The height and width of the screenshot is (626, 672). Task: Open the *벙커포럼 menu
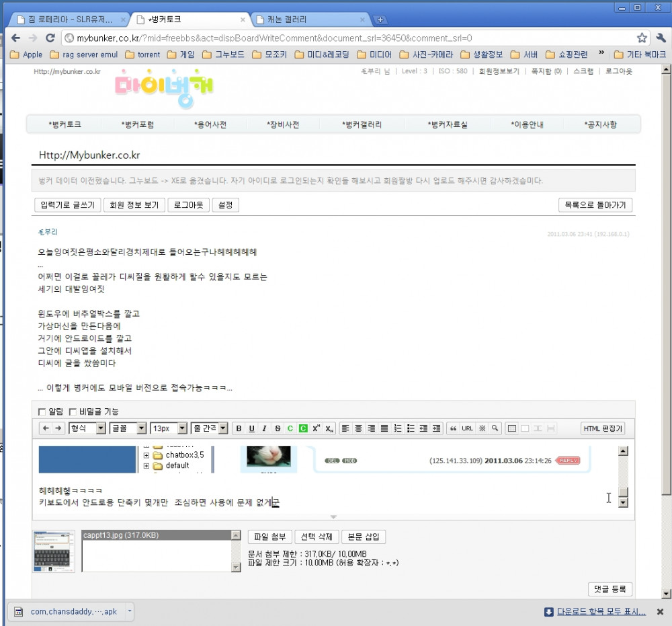138,124
